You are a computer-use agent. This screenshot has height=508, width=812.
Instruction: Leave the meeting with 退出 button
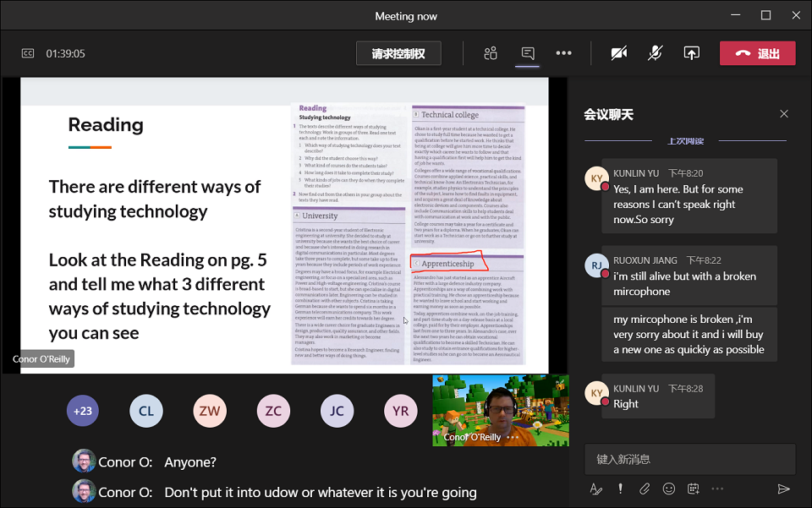[x=758, y=53]
